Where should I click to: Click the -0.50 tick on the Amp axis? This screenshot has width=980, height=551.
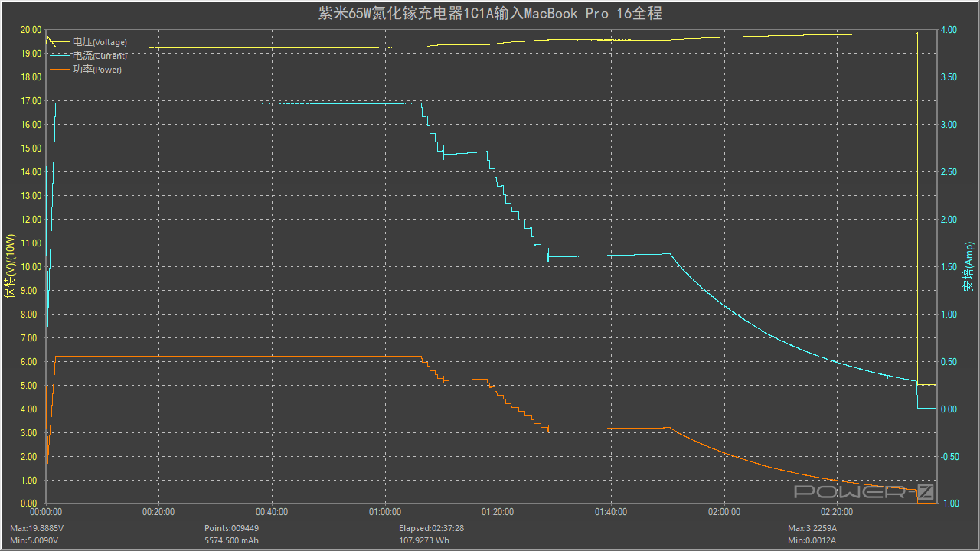click(x=949, y=457)
